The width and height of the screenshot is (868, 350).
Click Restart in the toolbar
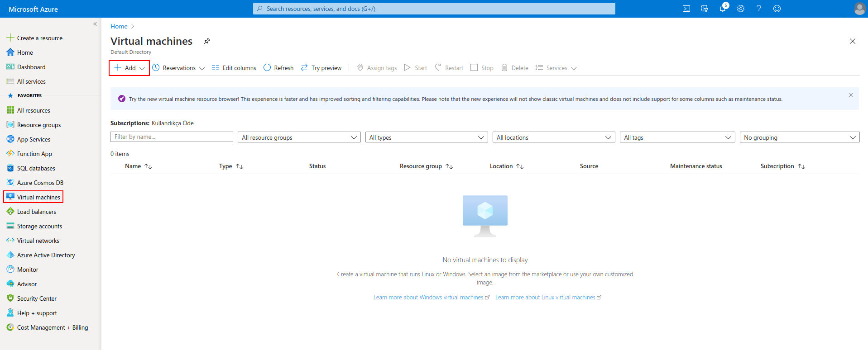tap(449, 68)
